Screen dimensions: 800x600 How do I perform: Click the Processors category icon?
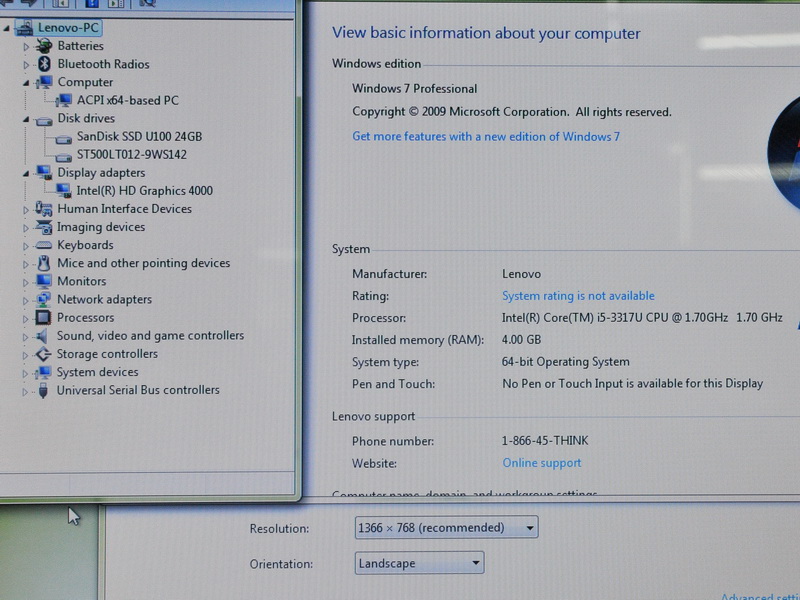coord(43,317)
